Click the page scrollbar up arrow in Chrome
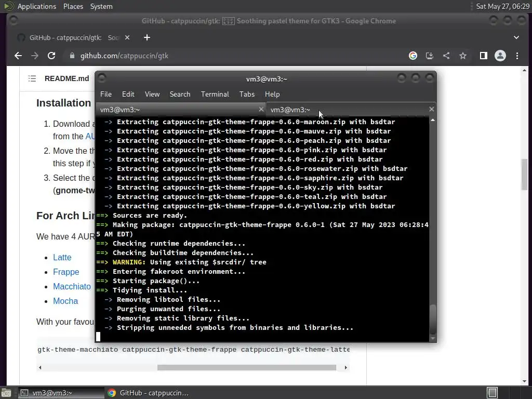 click(524, 71)
